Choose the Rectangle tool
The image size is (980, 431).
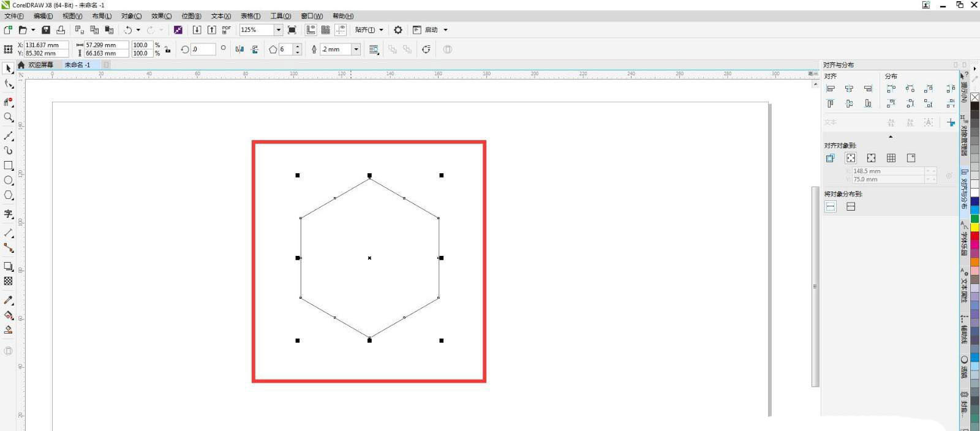(9, 165)
